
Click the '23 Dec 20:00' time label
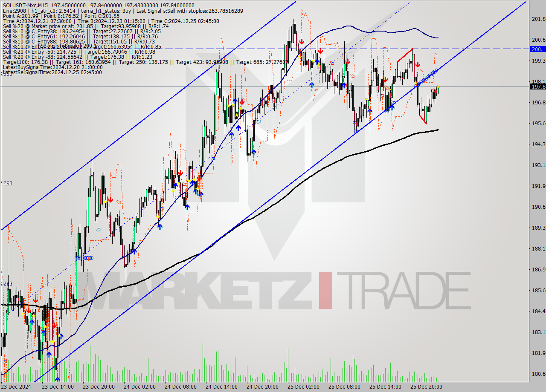click(x=99, y=387)
